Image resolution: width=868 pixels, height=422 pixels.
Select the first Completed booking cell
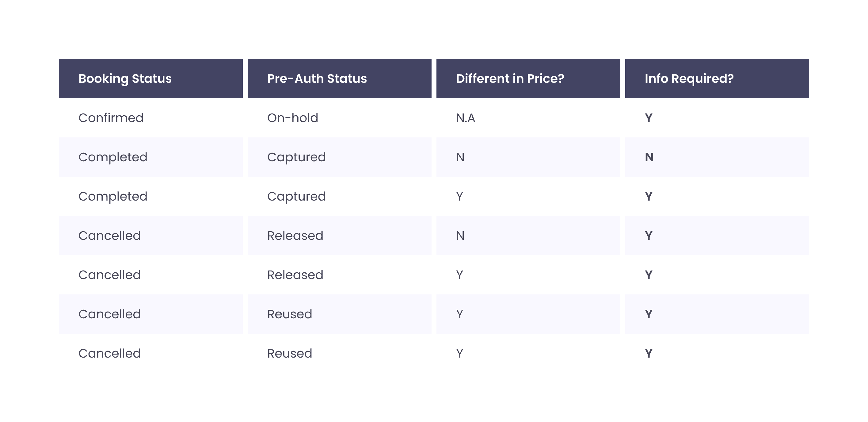pyautogui.click(x=113, y=157)
